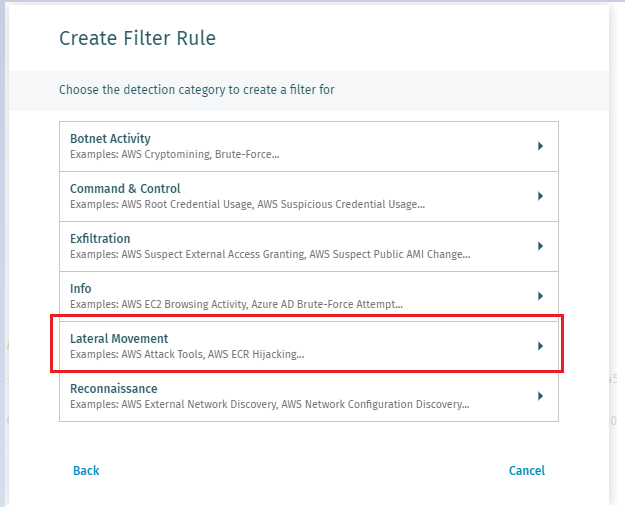
Task: Click examples text 'AWS Suspect External Access Granting'
Action: tap(213, 254)
